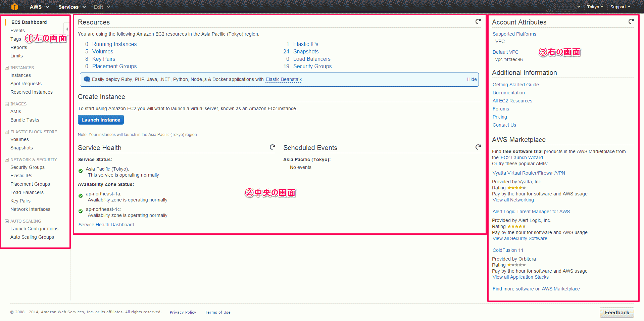The height and width of the screenshot is (321, 644).
Task: Open Security Groups resource link
Action: pyautogui.click(x=312, y=66)
